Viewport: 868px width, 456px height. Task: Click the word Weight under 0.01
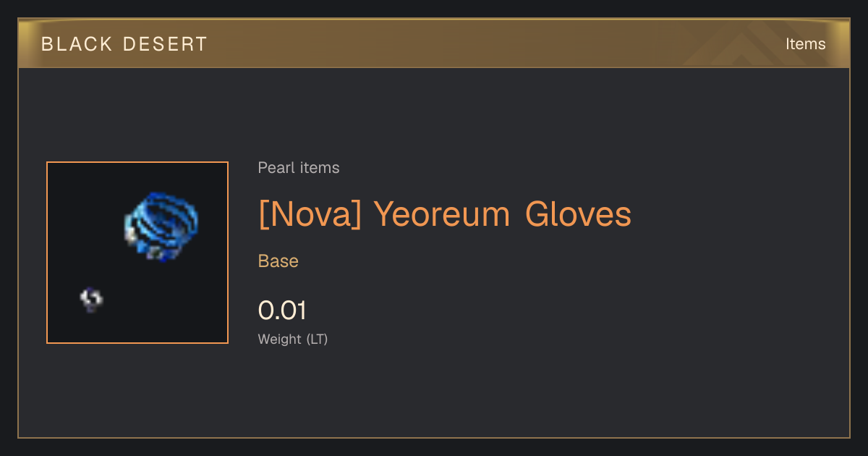(280, 339)
